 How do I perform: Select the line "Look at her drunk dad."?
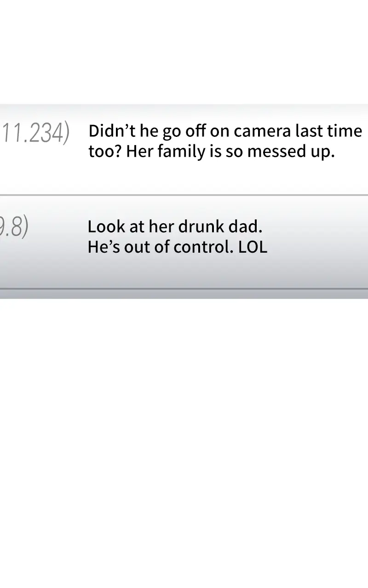[175, 226]
